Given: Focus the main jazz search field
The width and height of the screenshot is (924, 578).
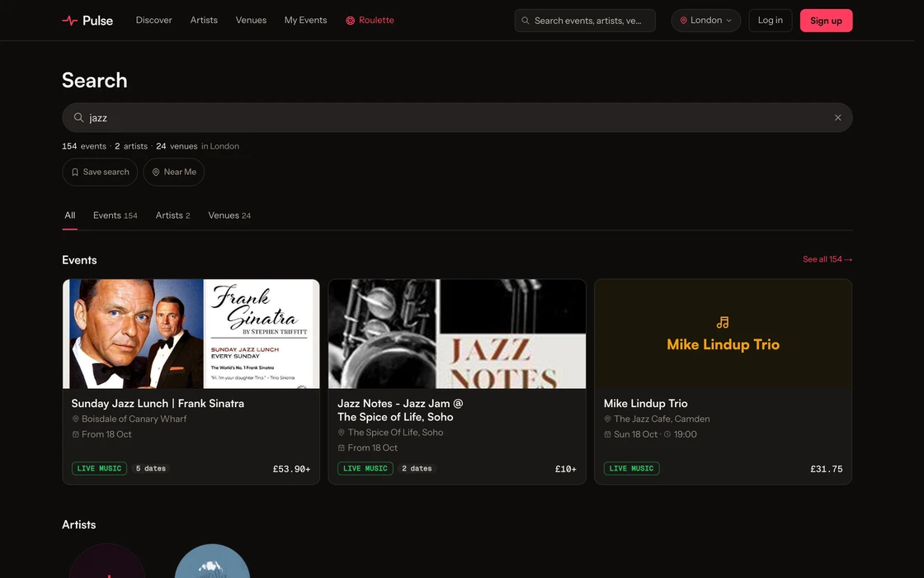Looking at the screenshot, I should pyautogui.click(x=457, y=117).
